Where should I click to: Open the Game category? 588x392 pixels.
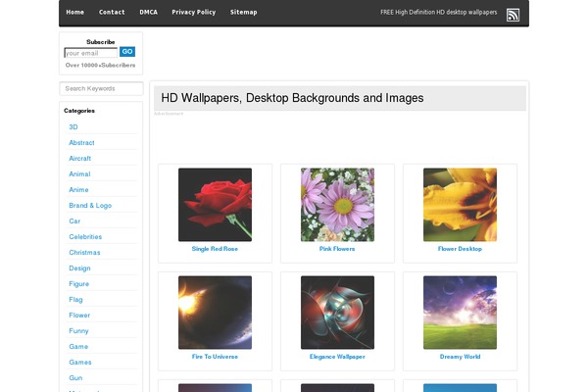(x=78, y=347)
